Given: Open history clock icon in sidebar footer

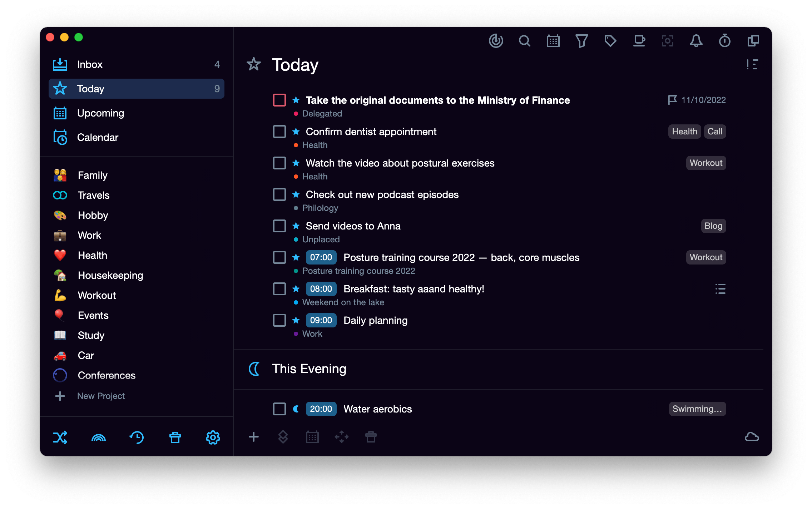Looking at the screenshot, I should (137, 437).
